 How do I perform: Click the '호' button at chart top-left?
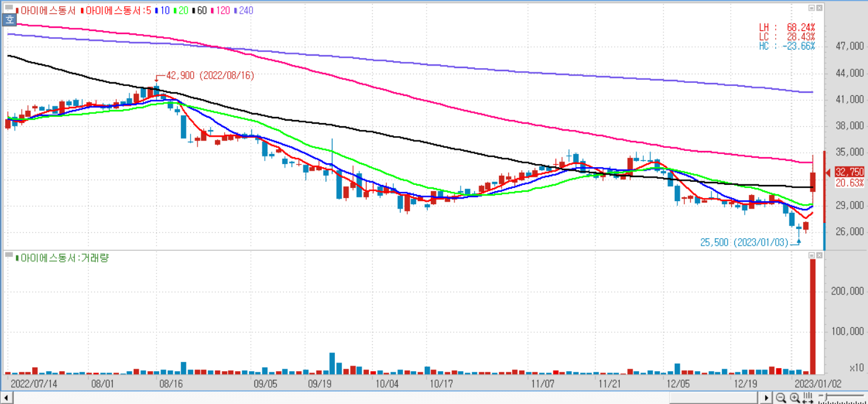(x=9, y=19)
